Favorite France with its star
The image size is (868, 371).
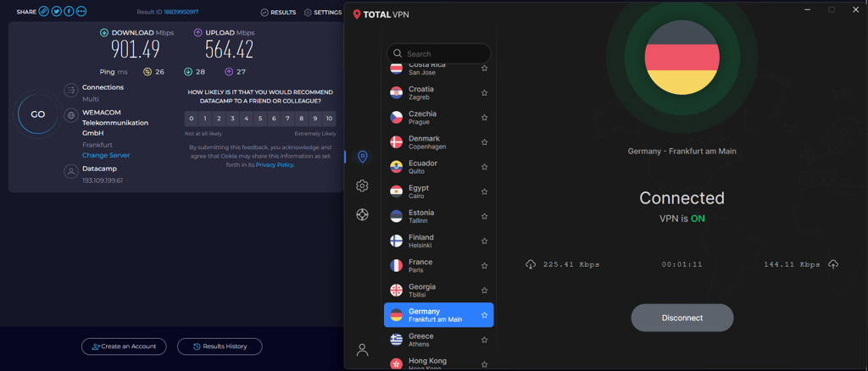[x=484, y=266]
